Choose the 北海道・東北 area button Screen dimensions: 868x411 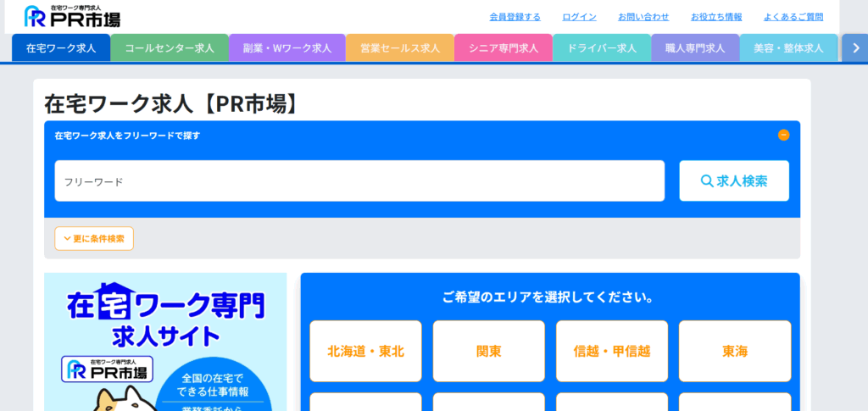(x=365, y=351)
